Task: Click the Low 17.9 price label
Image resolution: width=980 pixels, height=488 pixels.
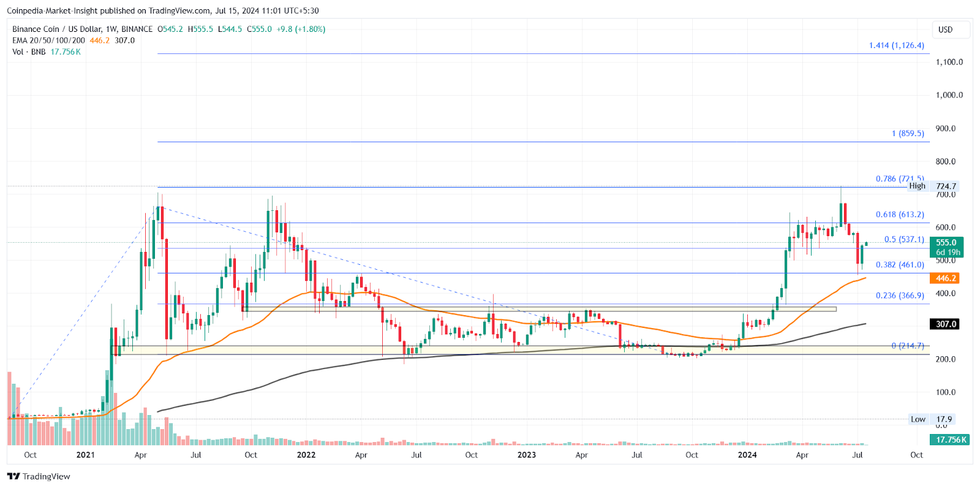Action: pos(932,419)
